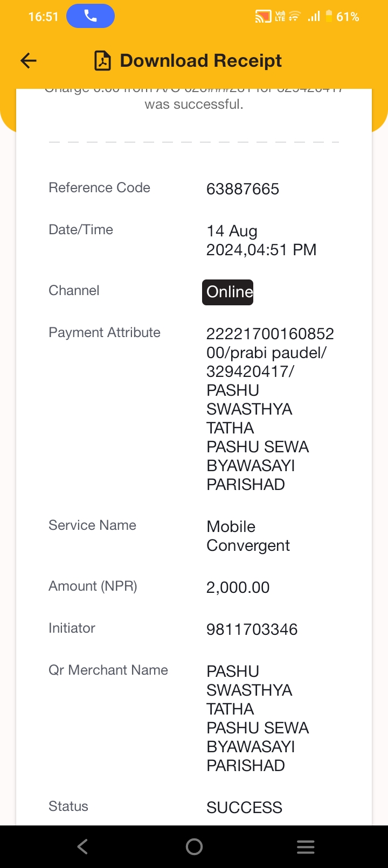Tap the amount value 2,000.00
388x868 pixels.
tap(238, 587)
